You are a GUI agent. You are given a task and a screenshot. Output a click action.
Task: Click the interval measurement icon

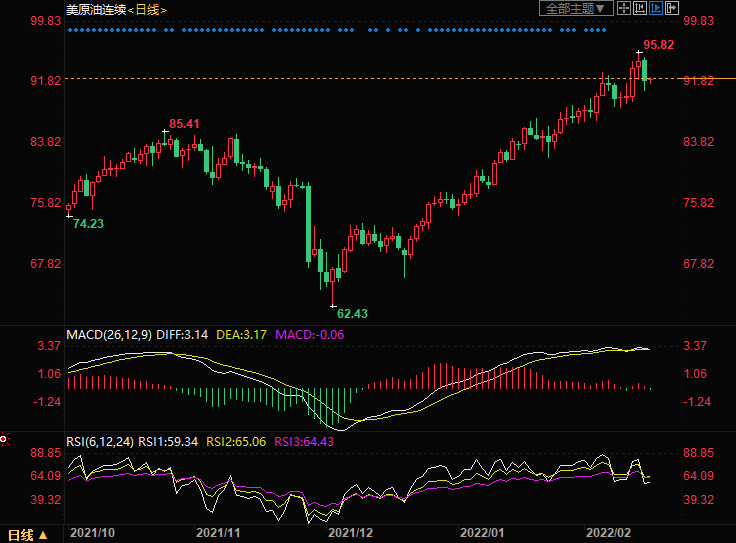(640, 9)
